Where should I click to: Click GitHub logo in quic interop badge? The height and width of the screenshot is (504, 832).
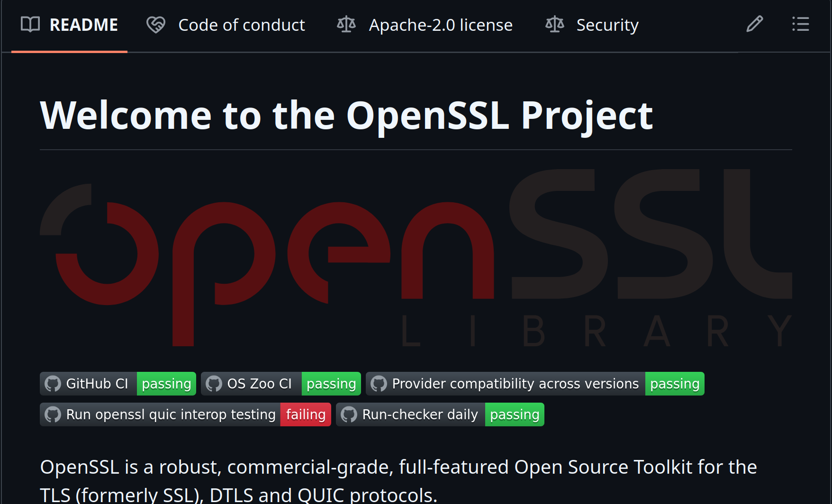(x=53, y=414)
